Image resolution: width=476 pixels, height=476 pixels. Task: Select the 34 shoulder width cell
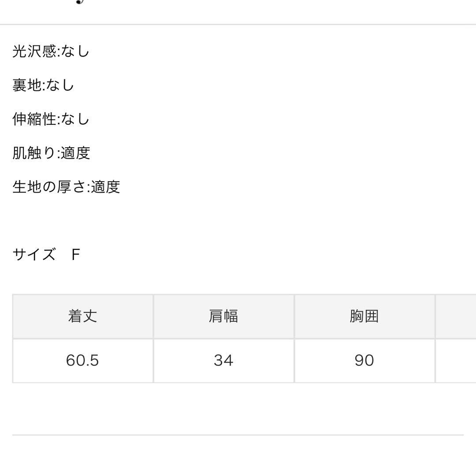(x=223, y=361)
